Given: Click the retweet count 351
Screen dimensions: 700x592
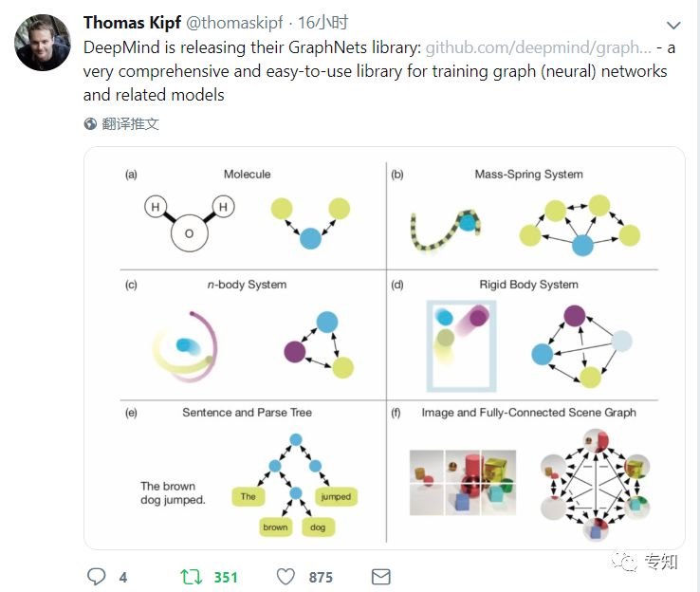Looking at the screenshot, I should coord(226,577).
